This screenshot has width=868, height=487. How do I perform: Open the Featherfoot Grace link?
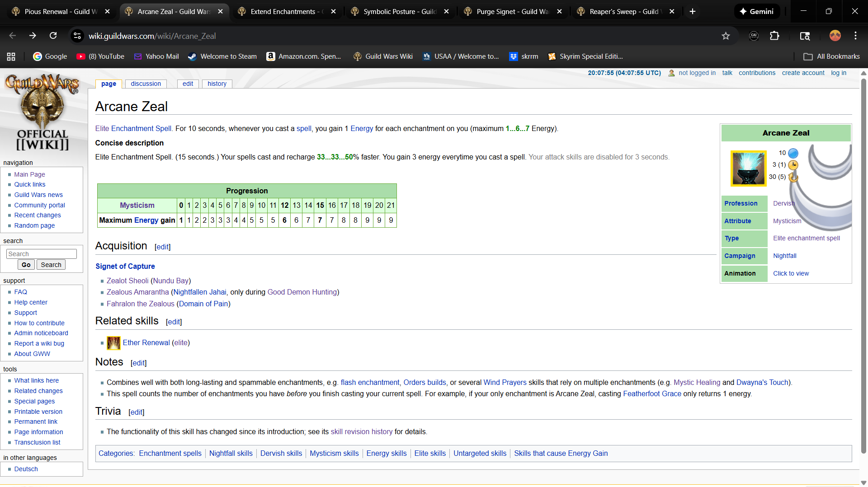click(652, 394)
